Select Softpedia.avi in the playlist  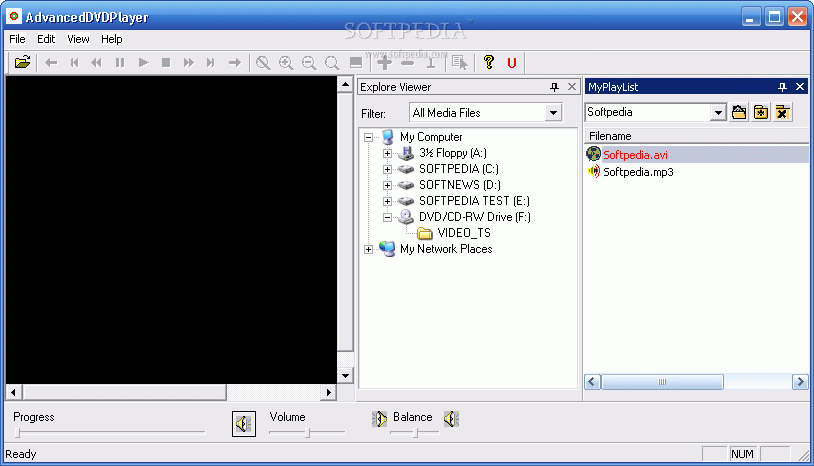pos(635,155)
